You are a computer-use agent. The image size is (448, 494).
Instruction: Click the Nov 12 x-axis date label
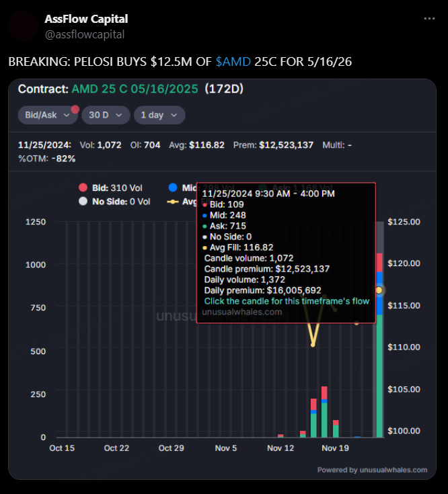[281, 448]
